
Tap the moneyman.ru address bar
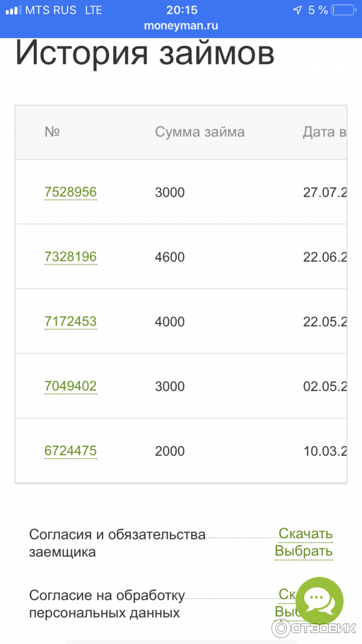pos(181,26)
